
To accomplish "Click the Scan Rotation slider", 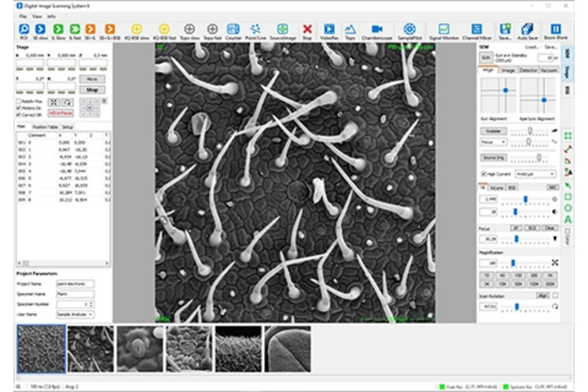I will coord(526,306).
